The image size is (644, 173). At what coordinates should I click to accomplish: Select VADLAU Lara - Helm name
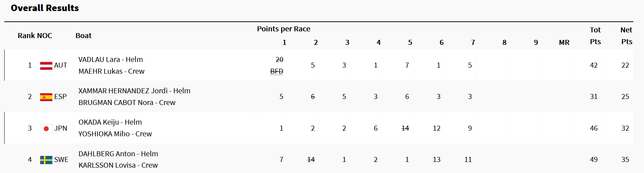(x=111, y=59)
